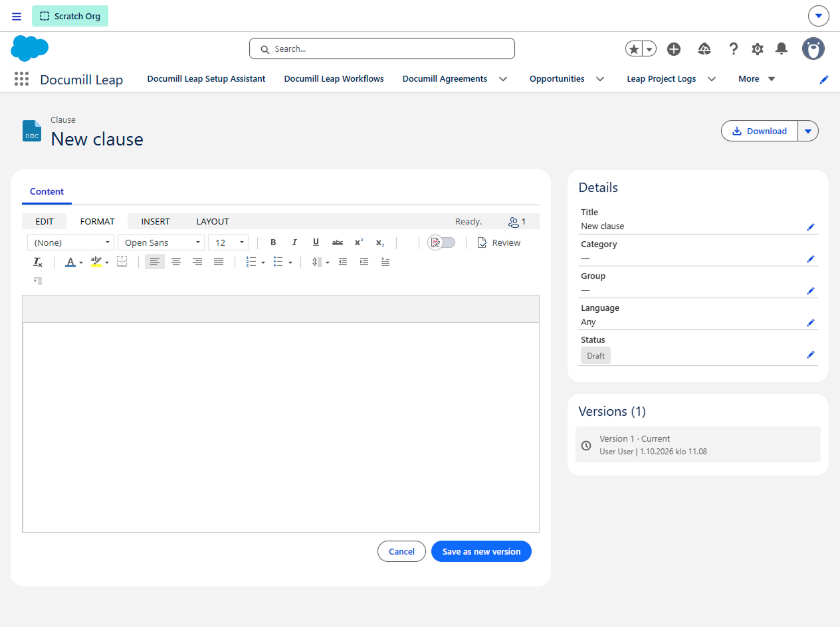Switch to the LAYOUT ribbon tab

213,221
